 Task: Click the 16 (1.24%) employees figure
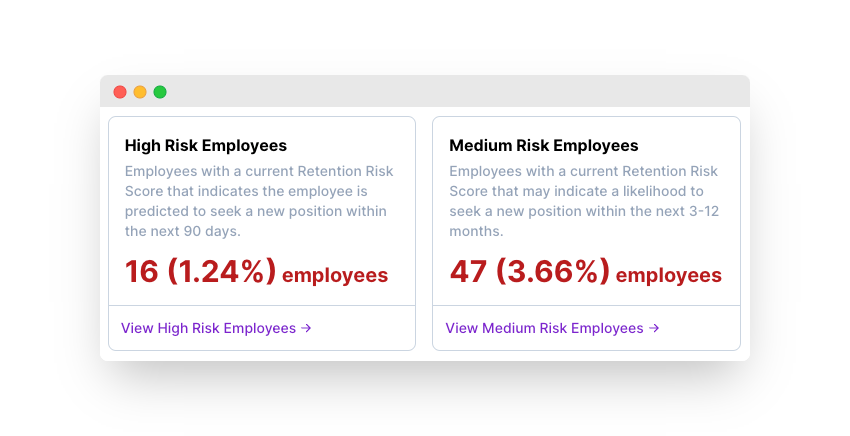click(256, 272)
